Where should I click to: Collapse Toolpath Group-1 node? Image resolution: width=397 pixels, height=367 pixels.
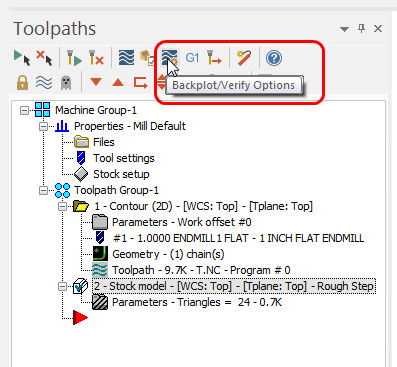(x=43, y=191)
